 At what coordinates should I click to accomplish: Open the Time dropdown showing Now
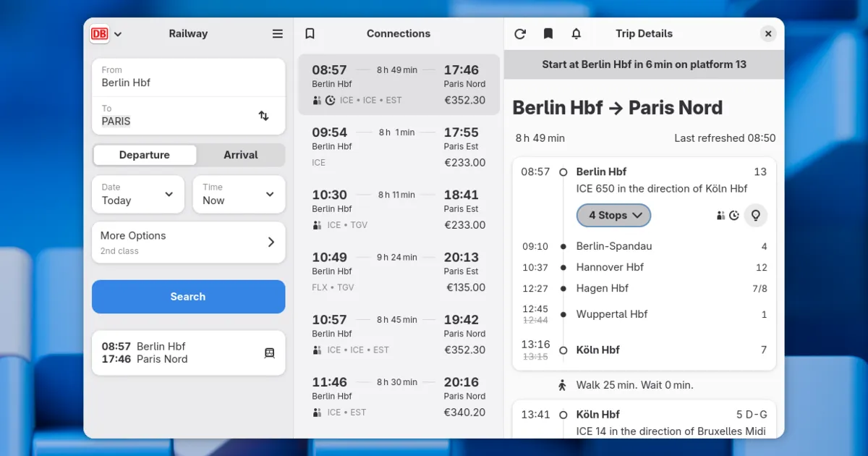click(239, 194)
